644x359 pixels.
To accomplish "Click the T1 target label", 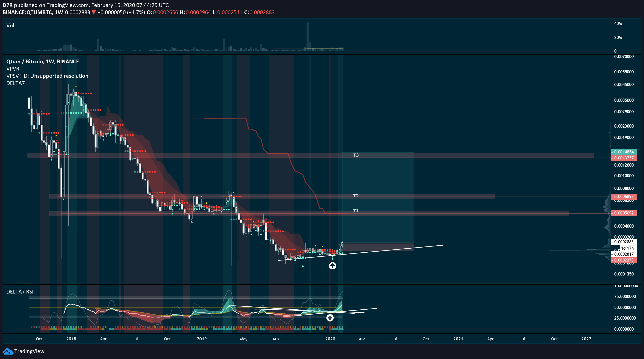I will click(356, 211).
